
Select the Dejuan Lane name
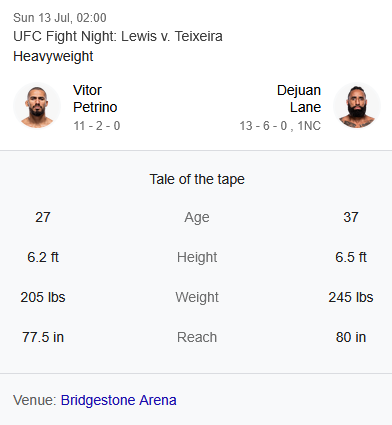coord(299,99)
